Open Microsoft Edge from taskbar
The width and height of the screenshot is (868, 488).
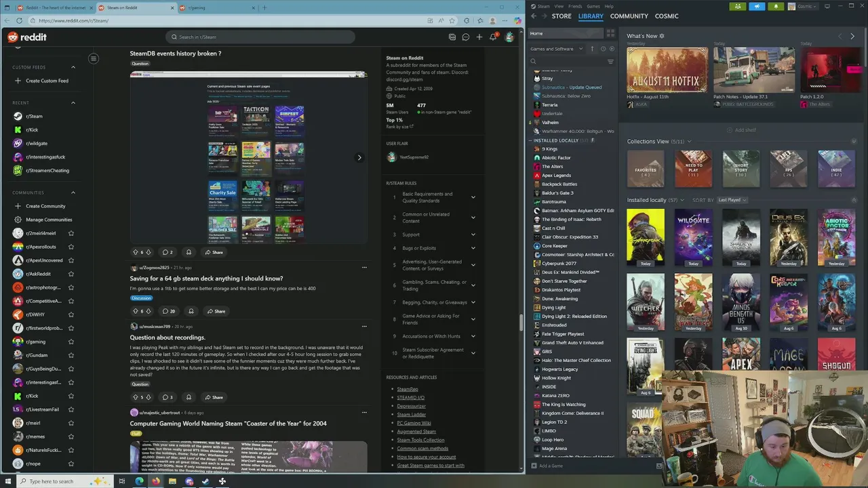tap(139, 481)
